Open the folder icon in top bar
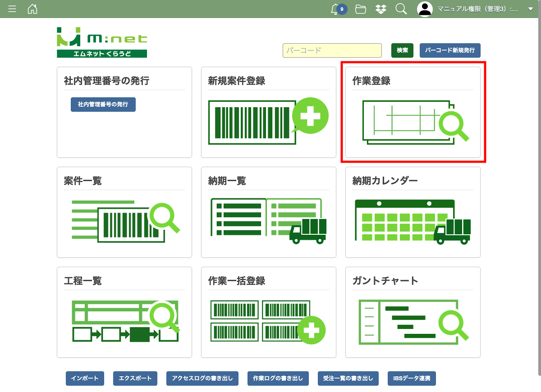541x392 pixels. coord(361,9)
